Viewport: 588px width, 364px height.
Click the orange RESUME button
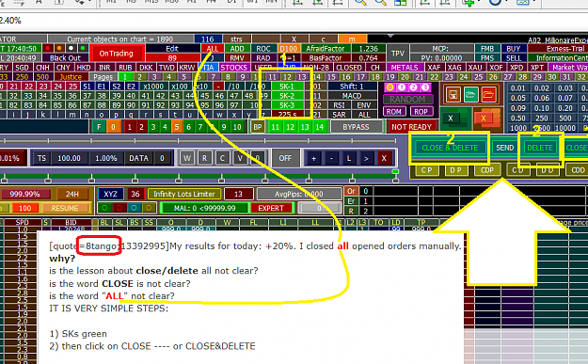pyautogui.click(x=65, y=208)
